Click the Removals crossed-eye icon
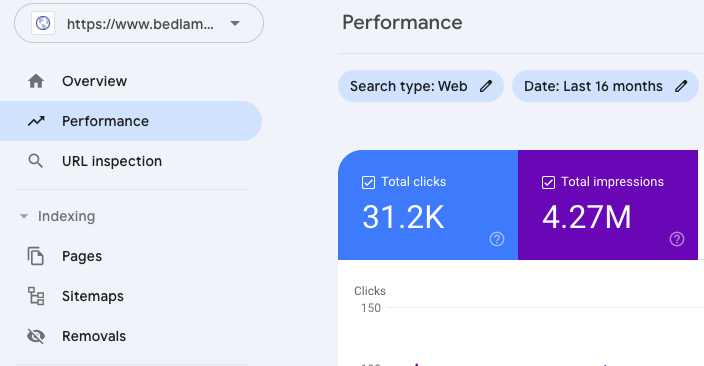Screen dimensions: 704x366 (x=36, y=336)
